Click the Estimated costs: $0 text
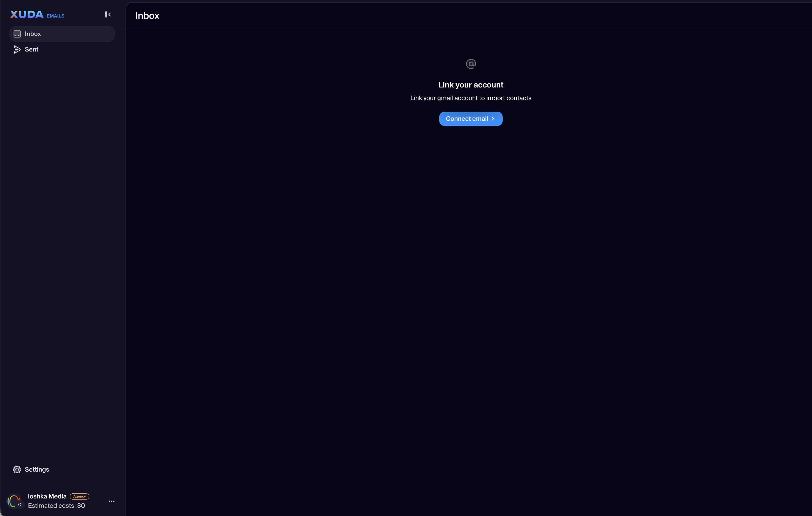812x516 pixels. tap(56, 506)
